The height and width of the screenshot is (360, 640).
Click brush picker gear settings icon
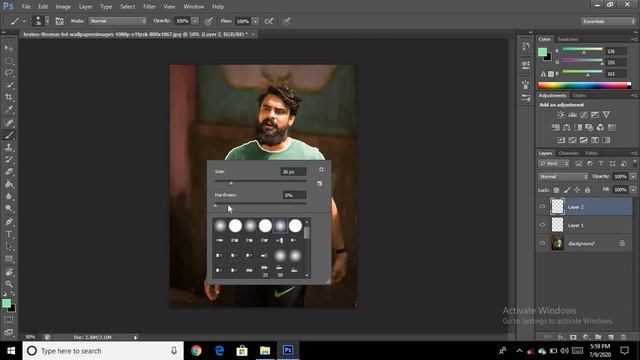(x=321, y=169)
